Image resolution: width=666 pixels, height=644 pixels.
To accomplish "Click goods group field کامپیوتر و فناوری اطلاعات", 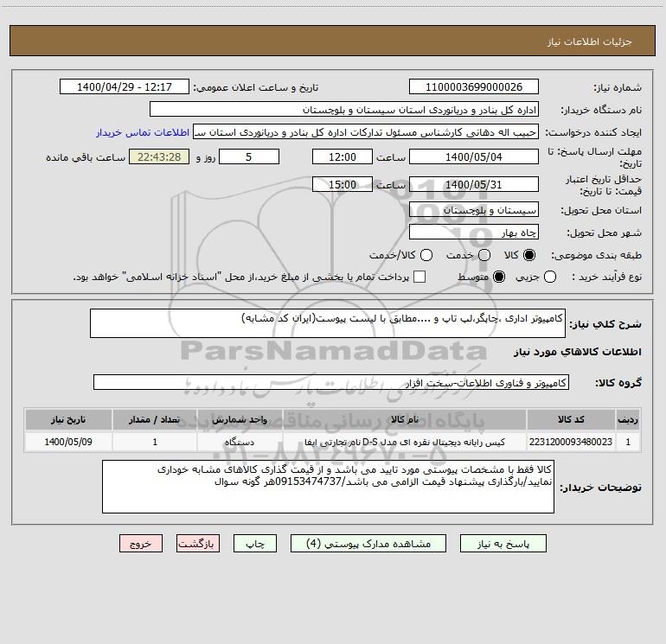I will [331, 382].
